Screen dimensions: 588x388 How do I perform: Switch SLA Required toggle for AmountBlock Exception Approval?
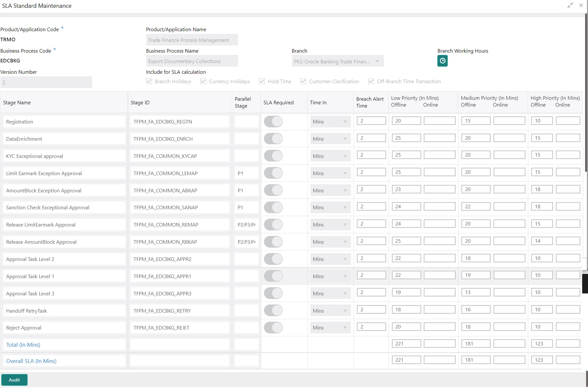pyautogui.click(x=273, y=190)
